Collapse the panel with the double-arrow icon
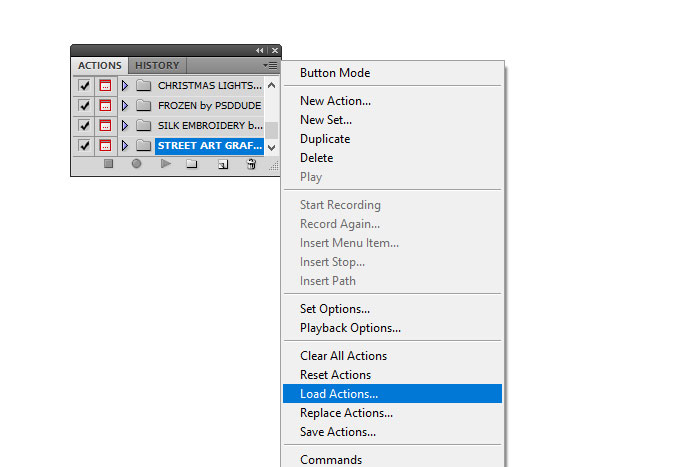The height and width of the screenshot is (467, 700). tap(260, 50)
